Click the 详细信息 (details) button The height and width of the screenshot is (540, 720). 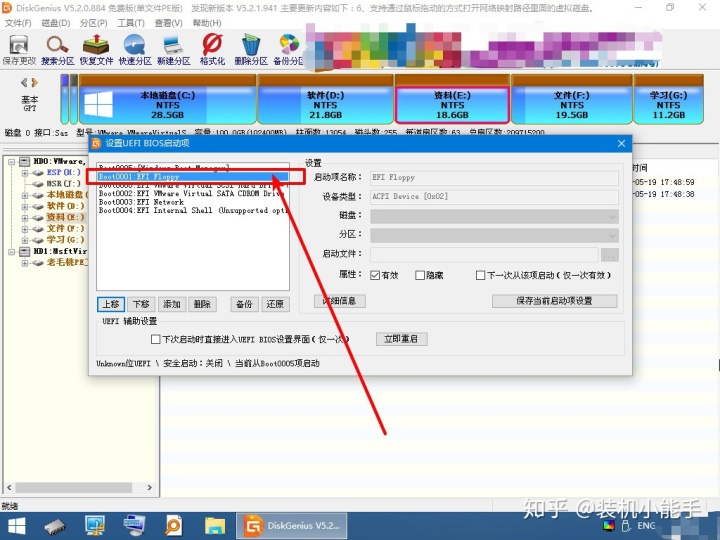click(x=340, y=301)
